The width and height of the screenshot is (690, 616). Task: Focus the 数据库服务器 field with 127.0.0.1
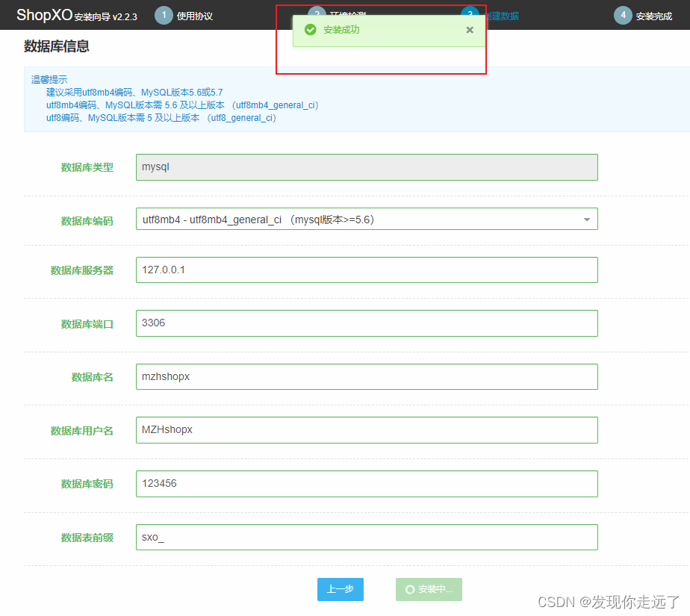[x=367, y=270]
